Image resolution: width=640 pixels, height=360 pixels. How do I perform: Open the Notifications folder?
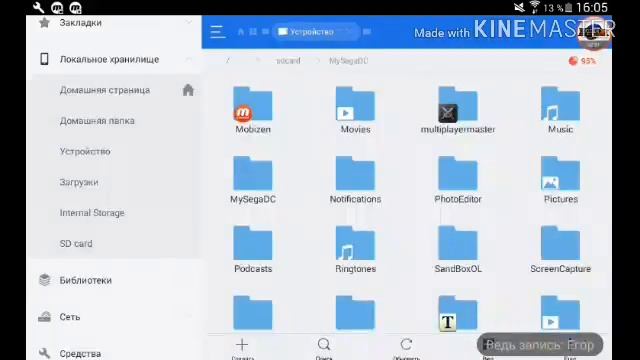coord(355,180)
